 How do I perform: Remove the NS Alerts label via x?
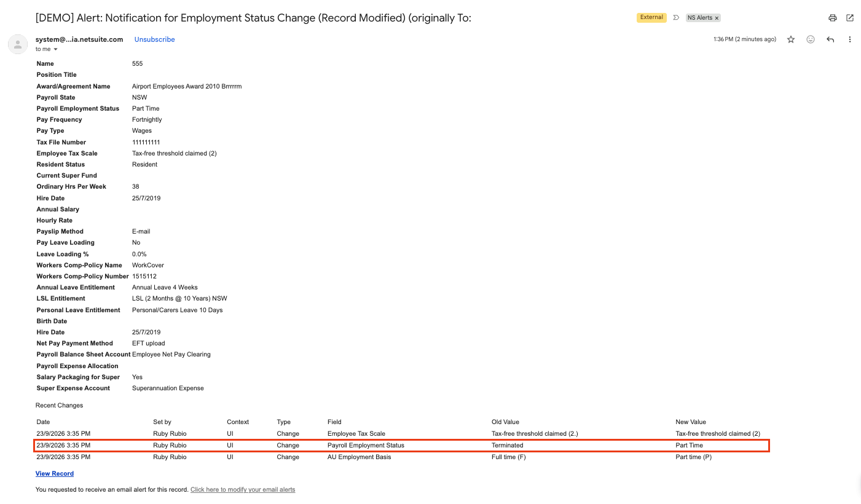click(717, 18)
